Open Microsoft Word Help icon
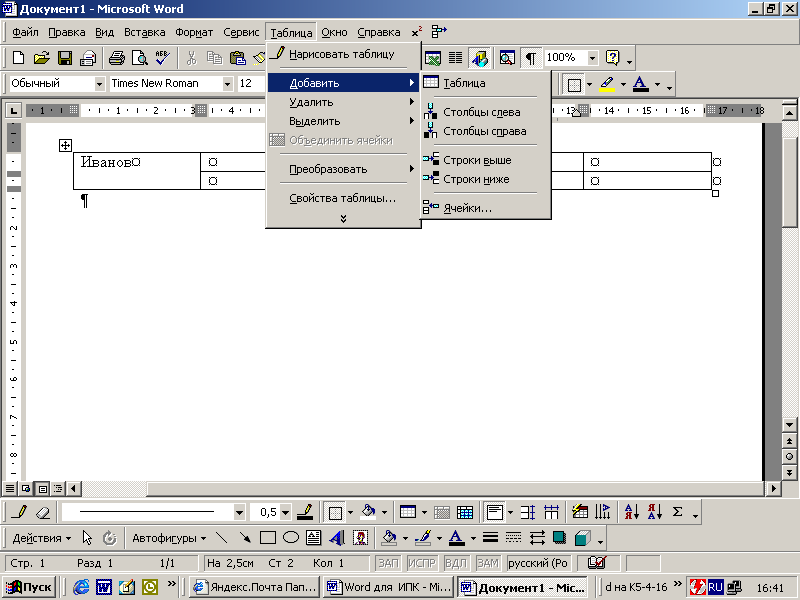800x600 pixels. coord(612,58)
